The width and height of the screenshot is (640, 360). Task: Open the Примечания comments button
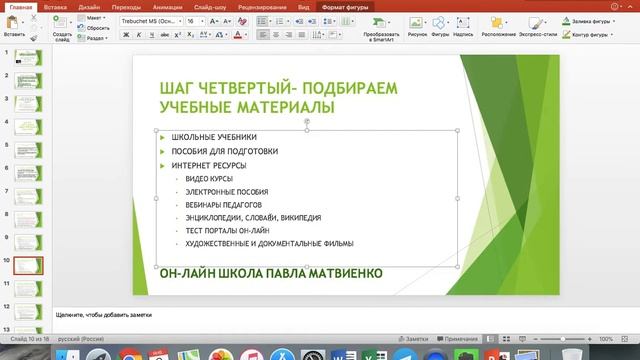(x=457, y=339)
